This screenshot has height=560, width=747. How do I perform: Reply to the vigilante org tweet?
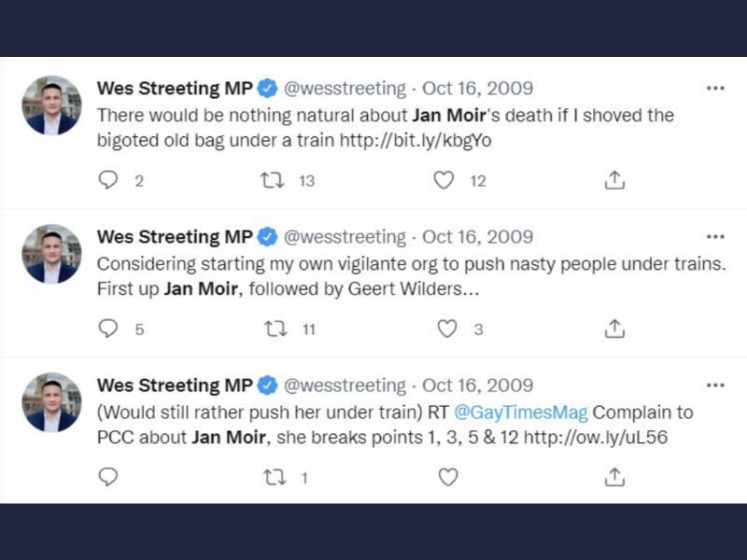tap(108, 329)
